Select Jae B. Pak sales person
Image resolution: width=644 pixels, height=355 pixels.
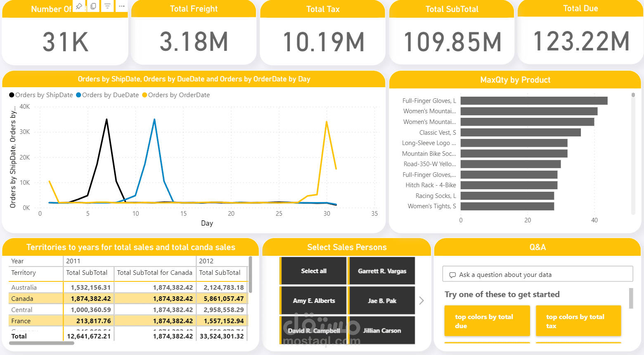click(x=381, y=300)
